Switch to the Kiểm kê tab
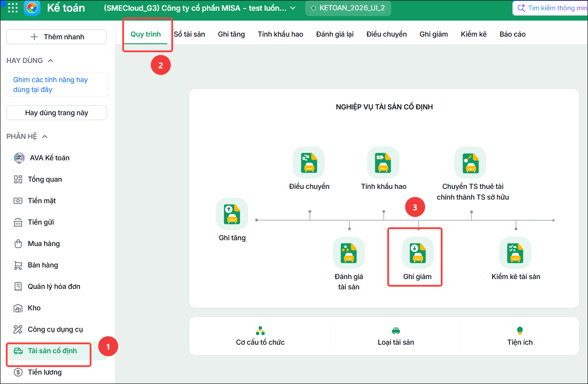588x384 pixels. [474, 34]
